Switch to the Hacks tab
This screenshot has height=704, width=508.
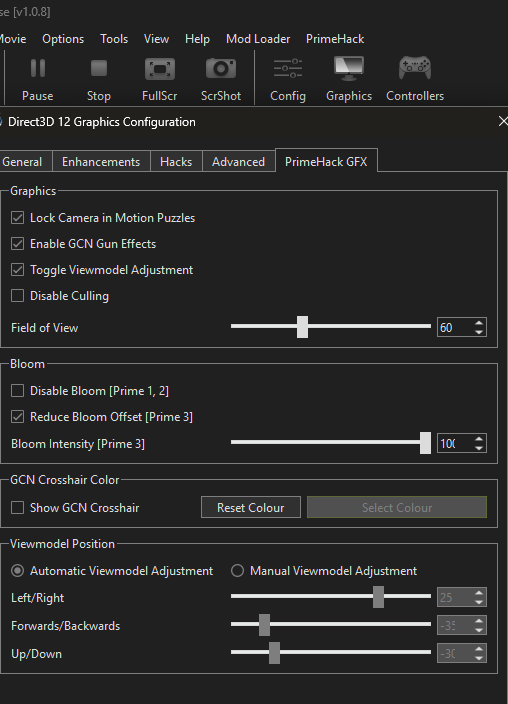tap(176, 162)
